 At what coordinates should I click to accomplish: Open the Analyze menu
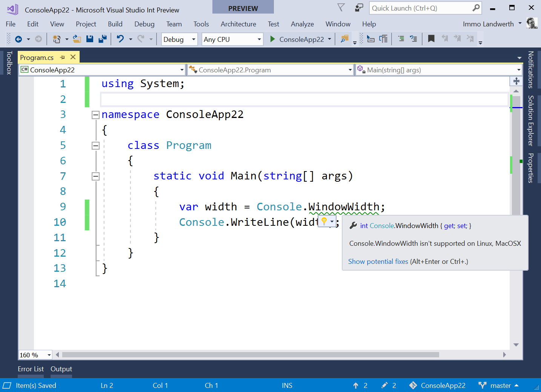302,24
